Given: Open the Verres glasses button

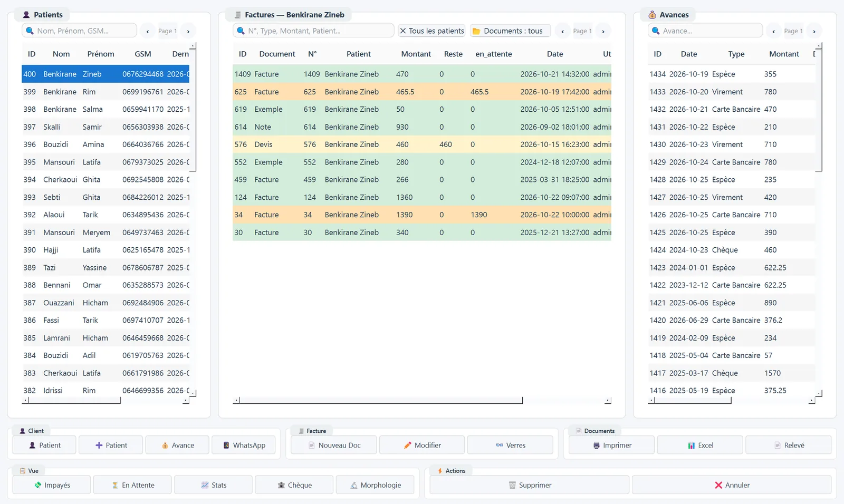Looking at the screenshot, I should 510,445.
